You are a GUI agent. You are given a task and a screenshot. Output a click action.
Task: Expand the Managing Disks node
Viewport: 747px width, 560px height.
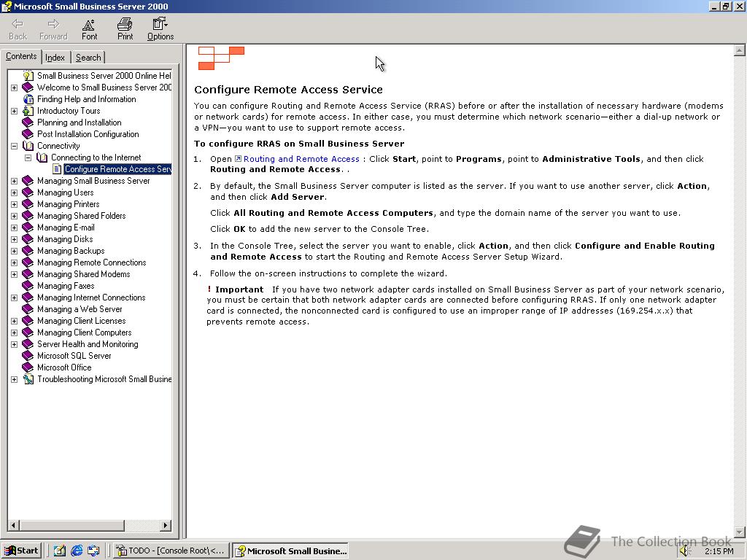click(x=15, y=239)
